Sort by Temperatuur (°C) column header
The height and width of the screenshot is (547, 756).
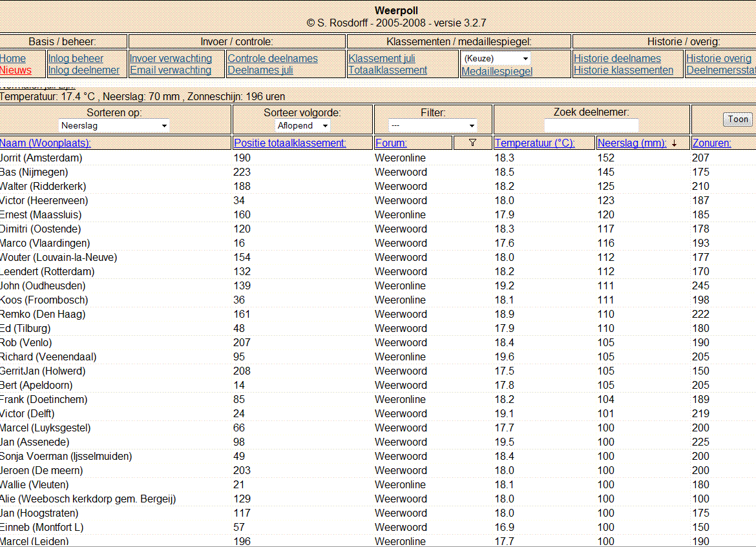[535, 143]
